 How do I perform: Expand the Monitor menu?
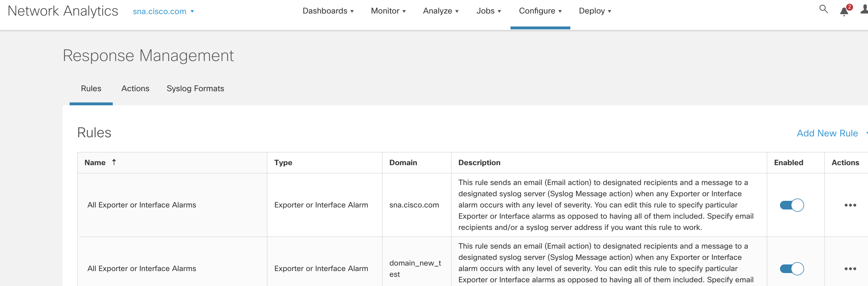(x=388, y=11)
